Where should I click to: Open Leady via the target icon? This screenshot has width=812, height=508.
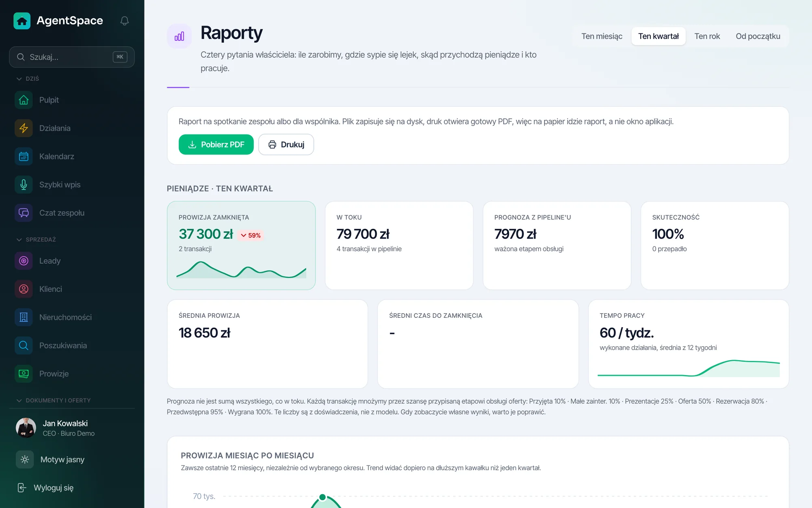24,261
